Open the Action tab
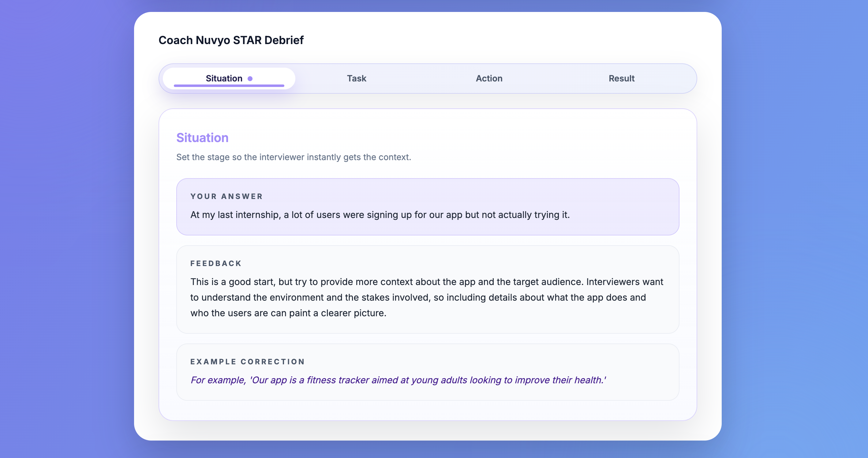This screenshot has height=458, width=868. click(x=489, y=78)
